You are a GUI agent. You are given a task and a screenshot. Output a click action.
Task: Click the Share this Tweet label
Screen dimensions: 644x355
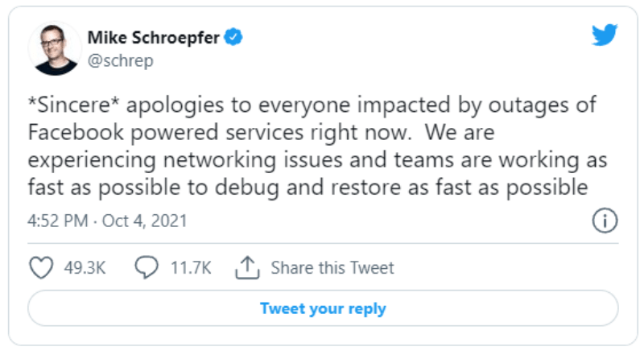tap(332, 267)
